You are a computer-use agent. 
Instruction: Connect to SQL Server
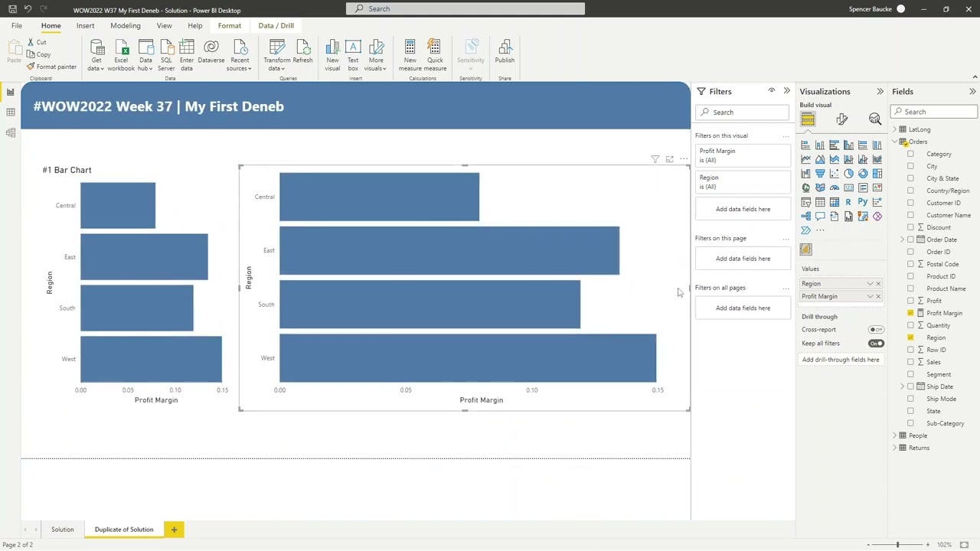click(x=166, y=55)
